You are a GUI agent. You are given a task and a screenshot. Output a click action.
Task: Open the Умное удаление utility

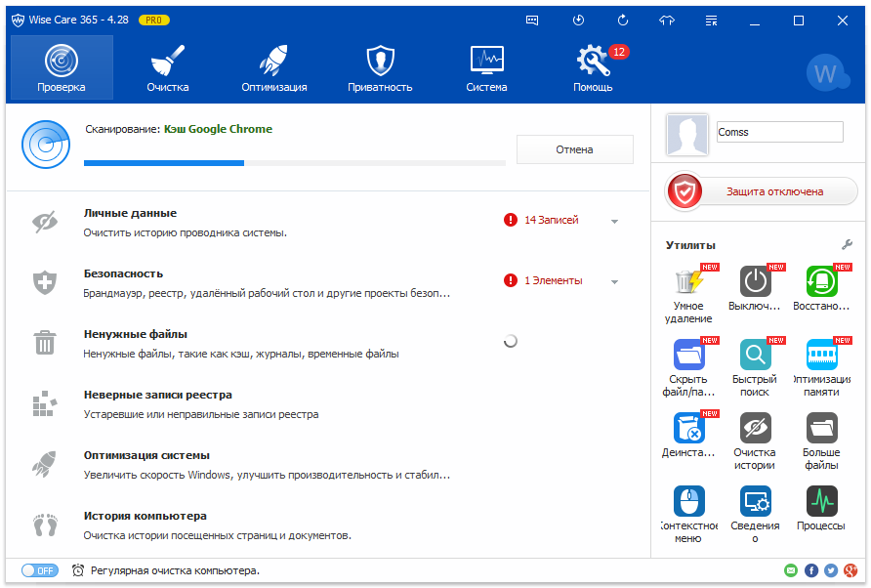(687, 282)
